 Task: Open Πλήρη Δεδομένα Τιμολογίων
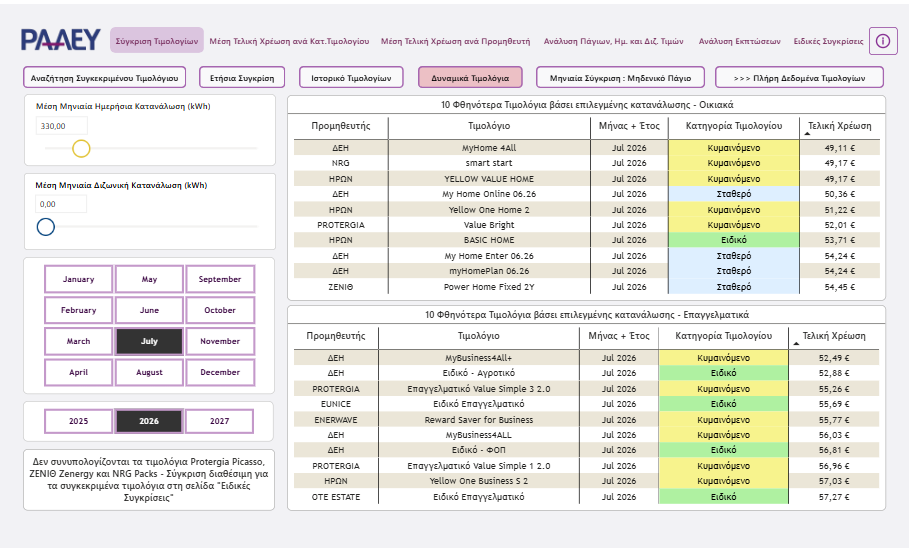pyautogui.click(x=799, y=78)
